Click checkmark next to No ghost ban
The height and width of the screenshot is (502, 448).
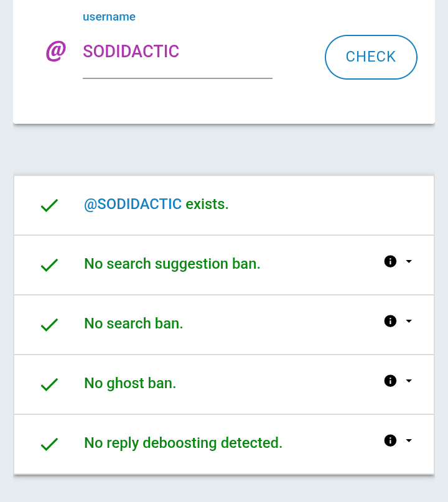point(49,384)
